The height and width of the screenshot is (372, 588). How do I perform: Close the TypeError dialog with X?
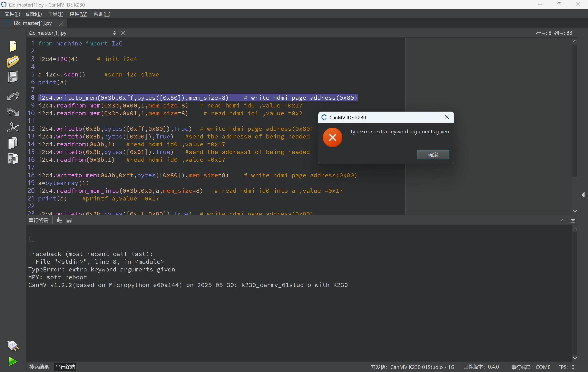pyautogui.click(x=447, y=117)
